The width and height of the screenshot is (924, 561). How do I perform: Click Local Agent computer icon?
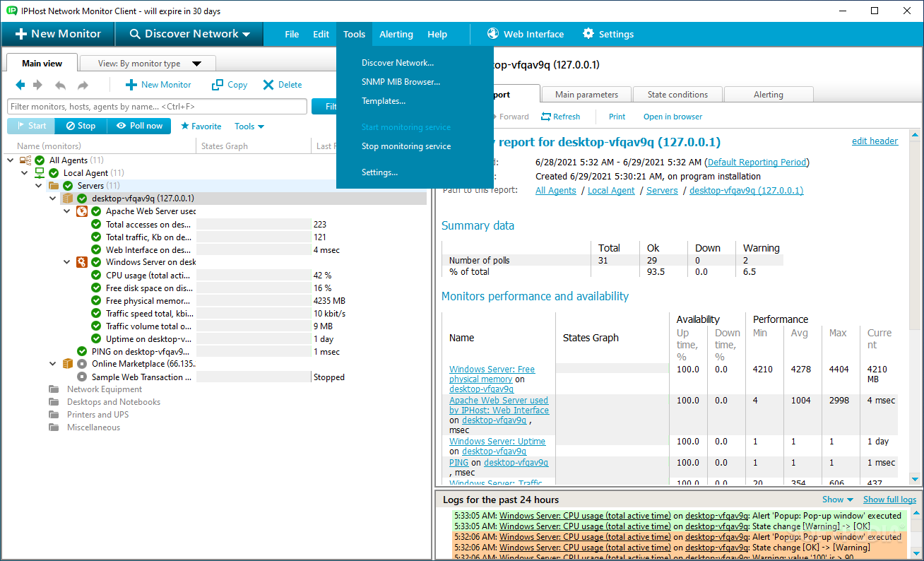[40, 173]
